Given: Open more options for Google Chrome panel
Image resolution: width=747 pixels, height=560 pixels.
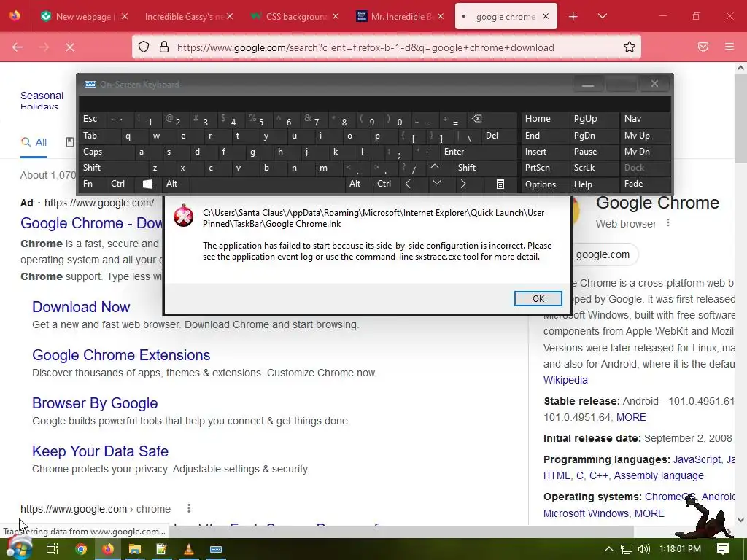Looking at the screenshot, I should click(668, 223).
